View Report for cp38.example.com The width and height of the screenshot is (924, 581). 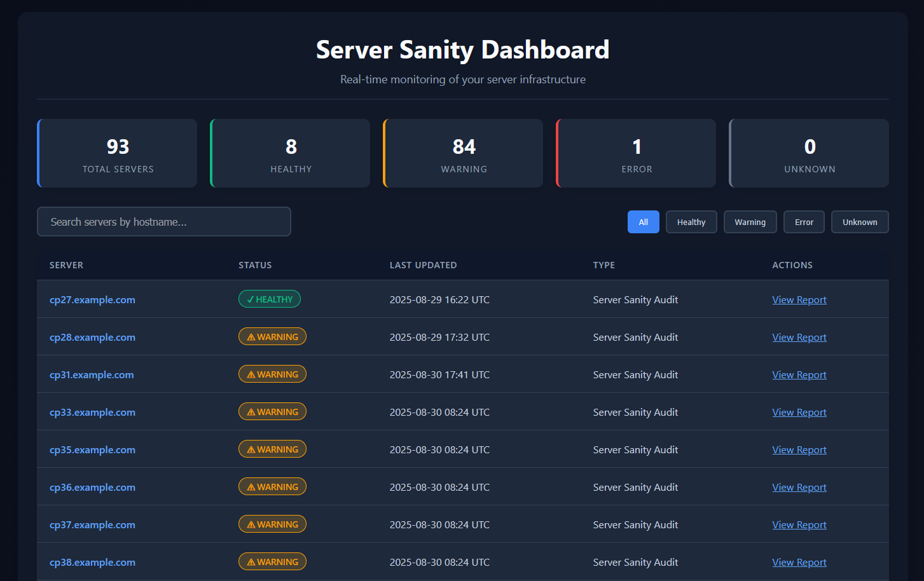(x=799, y=563)
